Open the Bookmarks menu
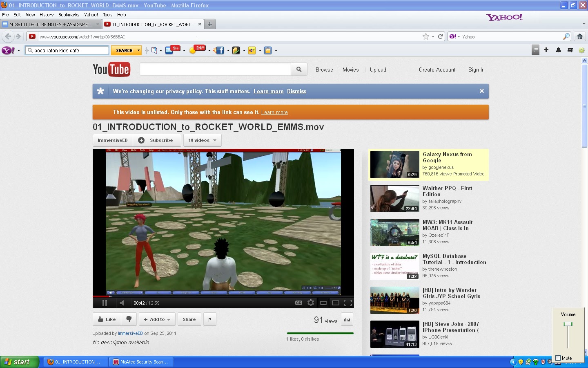The width and height of the screenshot is (588, 368). pos(69,15)
